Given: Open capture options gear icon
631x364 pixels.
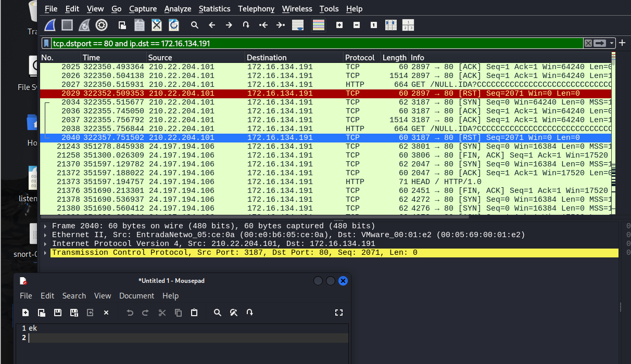Looking at the screenshot, I should [102, 25].
